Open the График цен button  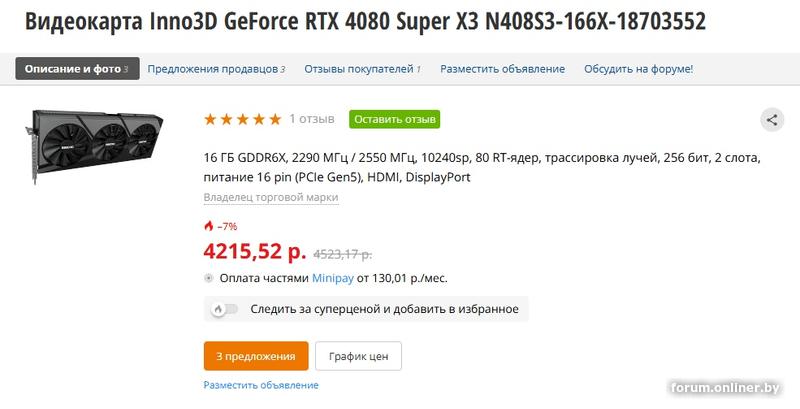coord(358,356)
